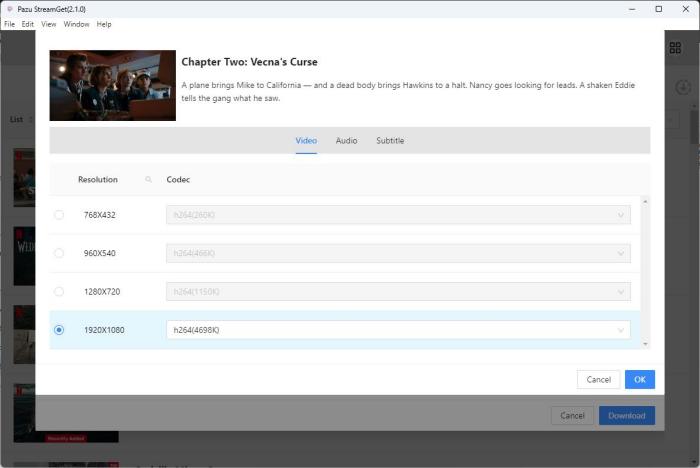Viewport: 700px width, 468px height.
Task: Click the gray Cancel button beside Download
Action: coord(572,416)
